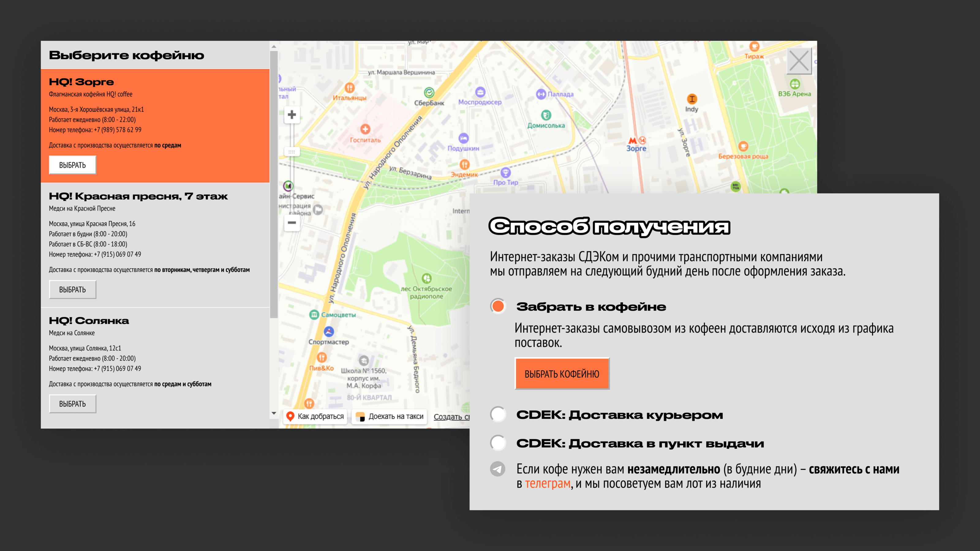Image resolution: width=980 pixels, height=551 pixels.
Task: Click the Создать map link
Action: pyautogui.click(x=452, y=417)
